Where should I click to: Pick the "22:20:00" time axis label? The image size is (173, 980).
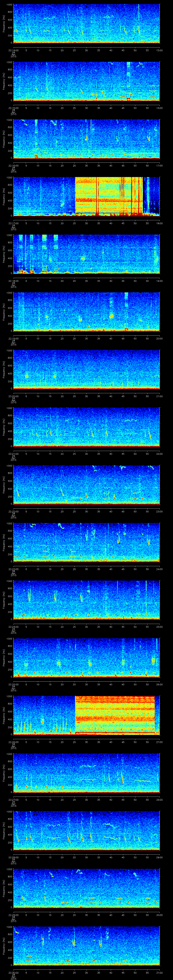click(13, 396)
